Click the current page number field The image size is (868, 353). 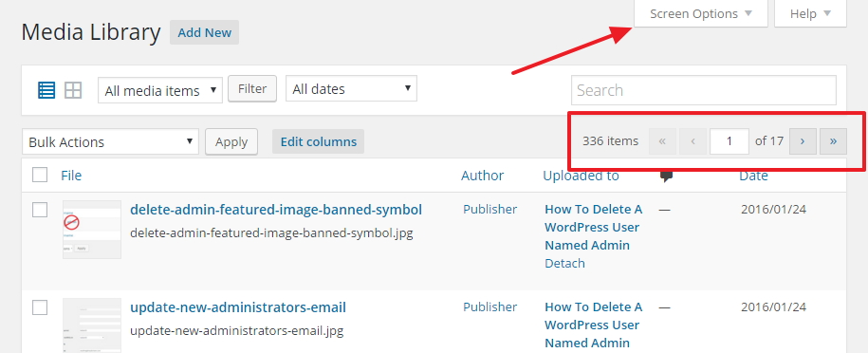coord(729,141)
